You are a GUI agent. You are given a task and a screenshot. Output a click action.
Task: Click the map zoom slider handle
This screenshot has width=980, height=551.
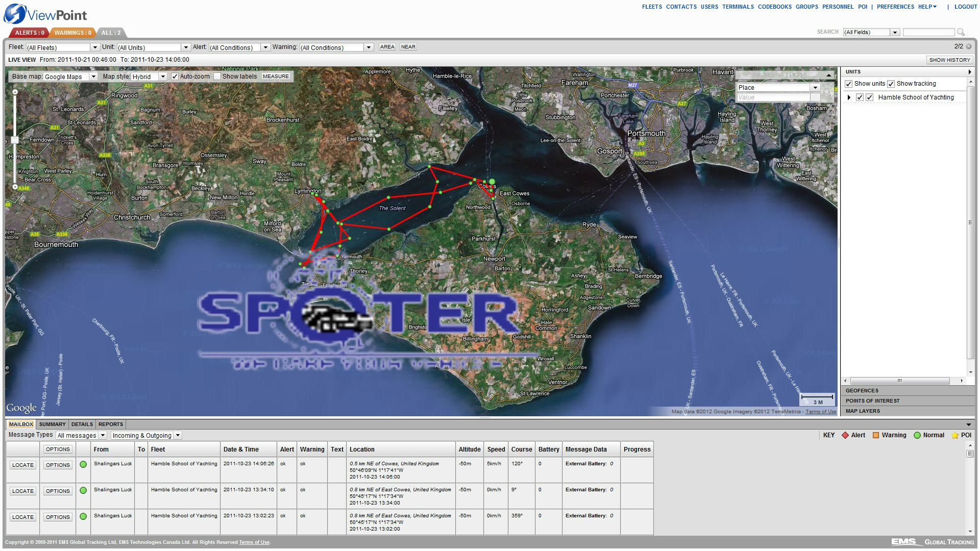click(x=15, y=140)
